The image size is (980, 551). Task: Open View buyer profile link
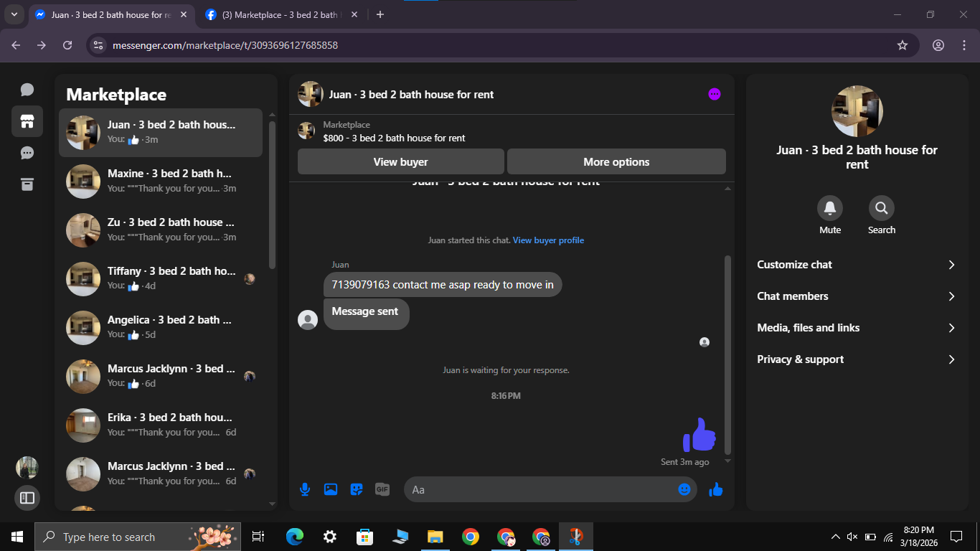[x=548, y=240]
